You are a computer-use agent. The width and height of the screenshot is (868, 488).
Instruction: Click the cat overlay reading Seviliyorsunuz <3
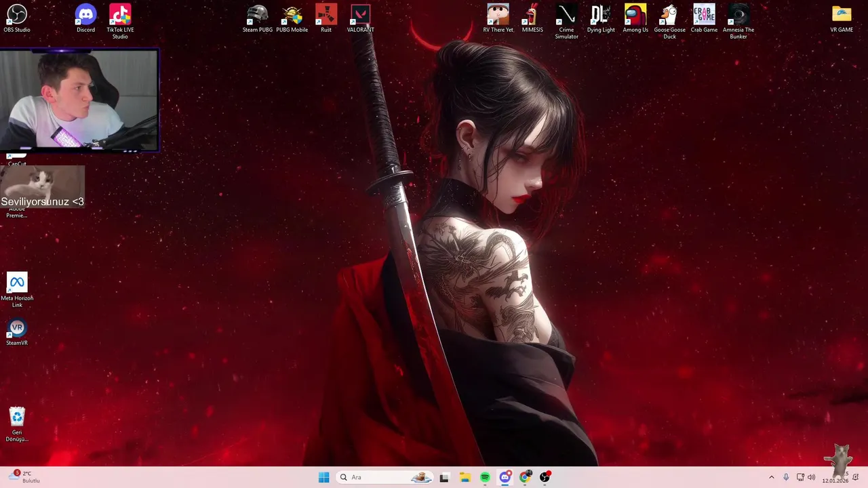pos(42,187)
